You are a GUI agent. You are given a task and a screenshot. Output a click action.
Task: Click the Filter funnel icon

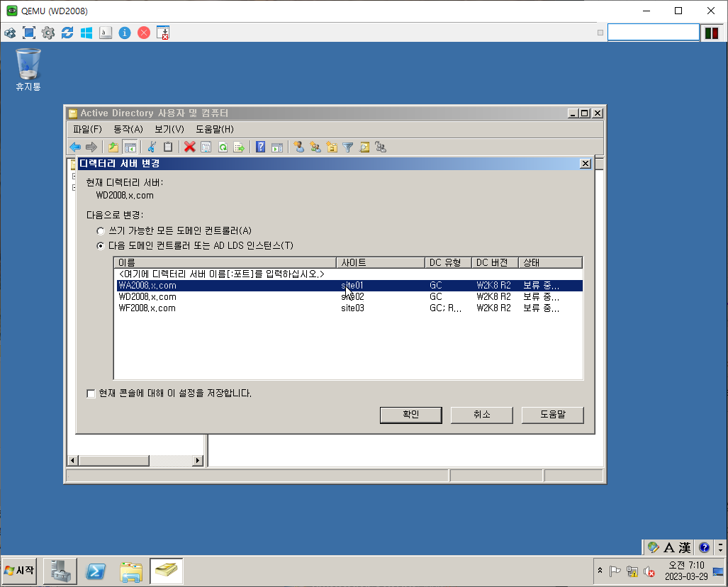pyautogui.click(x=348, y=147)
